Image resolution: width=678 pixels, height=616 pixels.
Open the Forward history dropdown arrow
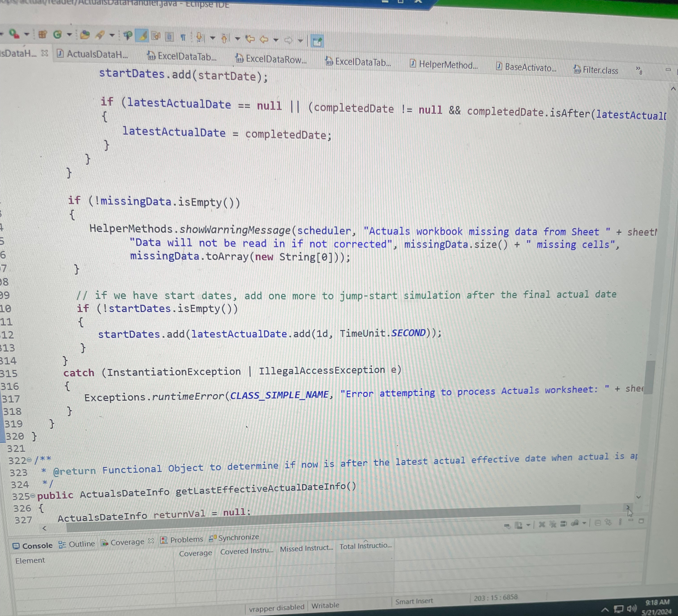tap(300, 41)
